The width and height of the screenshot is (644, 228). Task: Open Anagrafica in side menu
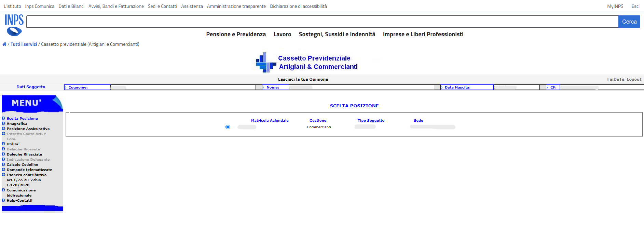(x=17, y=123)
